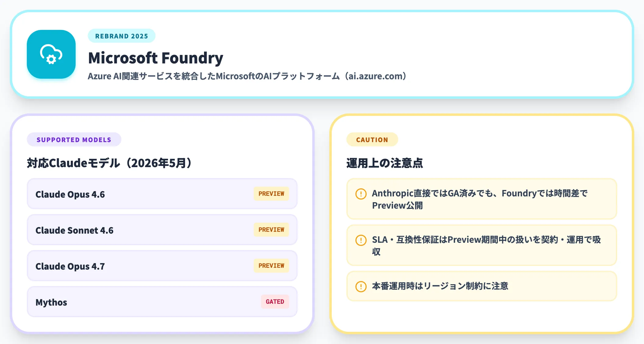The height and width of the screenshot is (344, 644).
Task: Click the warning icon beside the Anthropic GA note
Action: coord(361,194)
